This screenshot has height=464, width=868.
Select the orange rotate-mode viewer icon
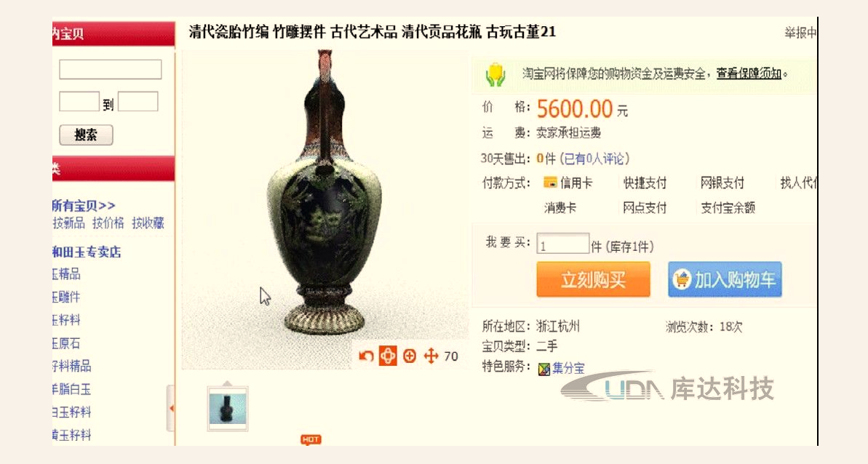pyautogui.click(x=388, y=356)
